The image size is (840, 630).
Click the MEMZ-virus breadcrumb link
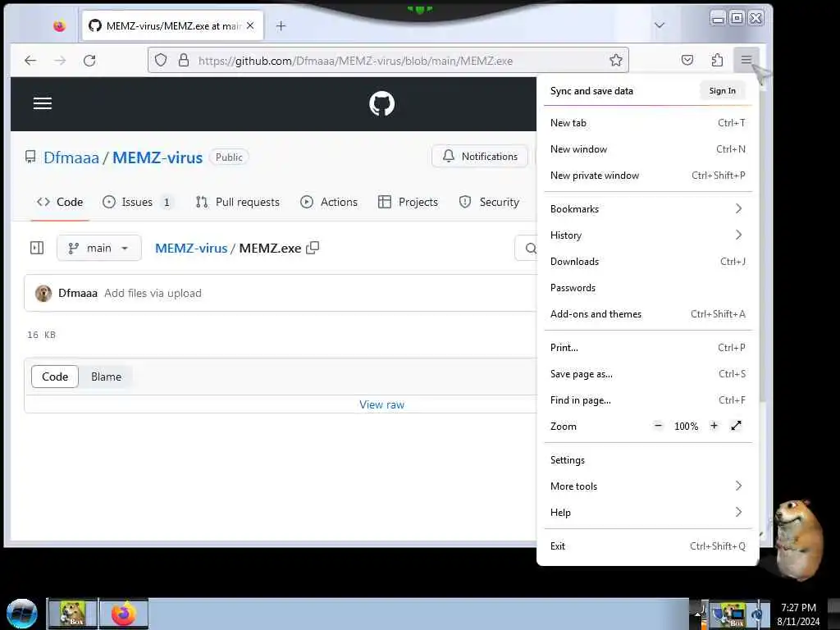tap(191, 248)
